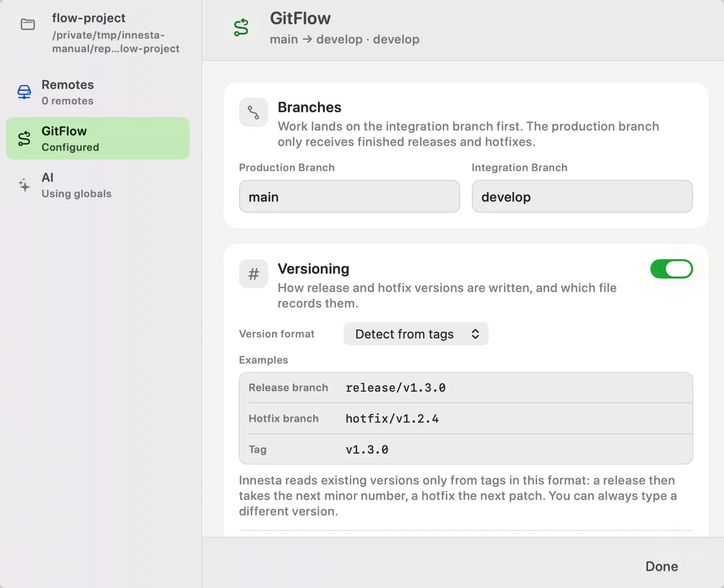Open the AI Using globals tab

(x=98, y=185)
